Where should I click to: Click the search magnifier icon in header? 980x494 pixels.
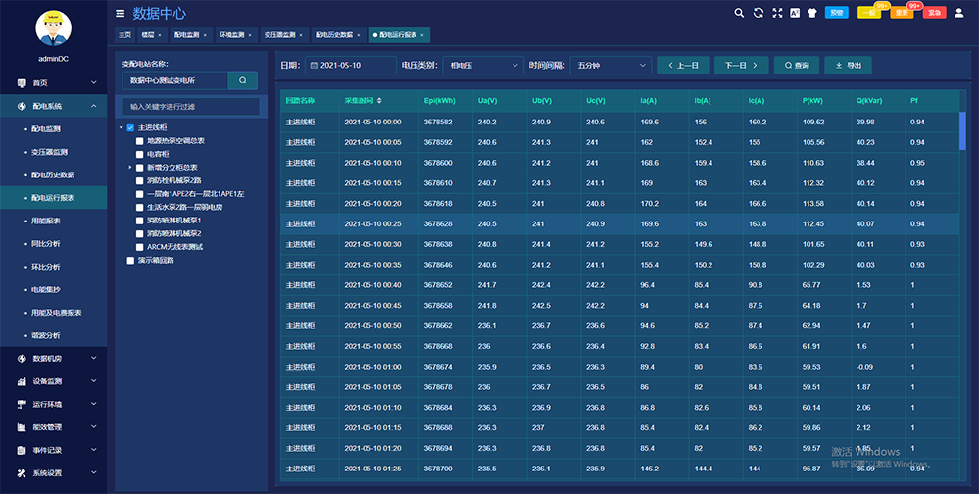tap(740, 13)
